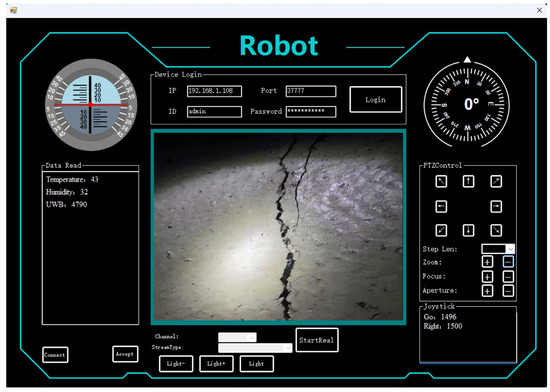
Task: Click the Light+ button
Action: [216, 364]
